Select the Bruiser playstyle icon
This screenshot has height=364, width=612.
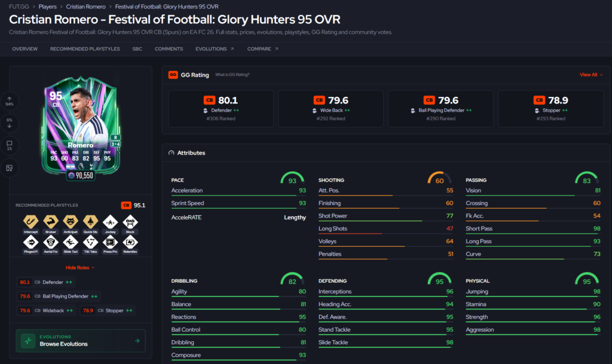point(51,222)
